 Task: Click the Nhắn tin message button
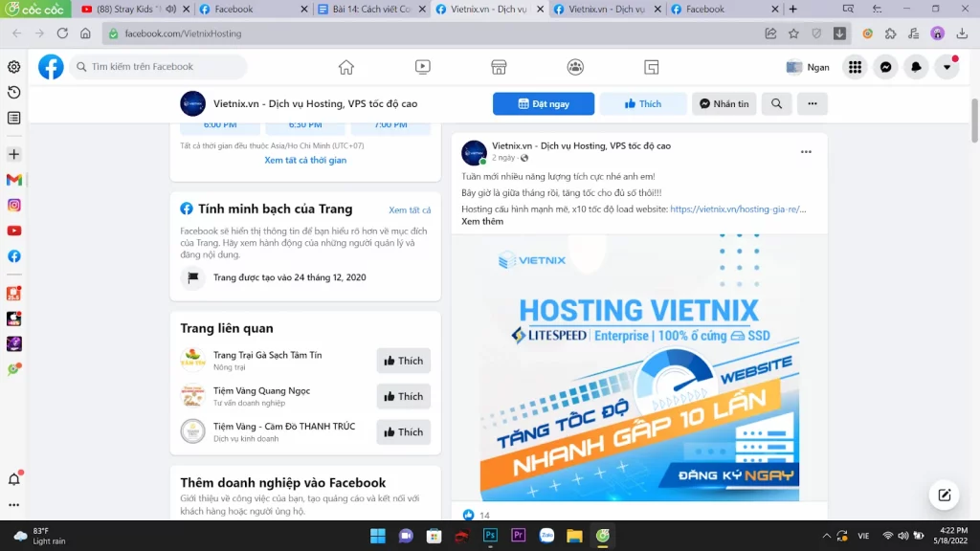[x=724, y=103]
